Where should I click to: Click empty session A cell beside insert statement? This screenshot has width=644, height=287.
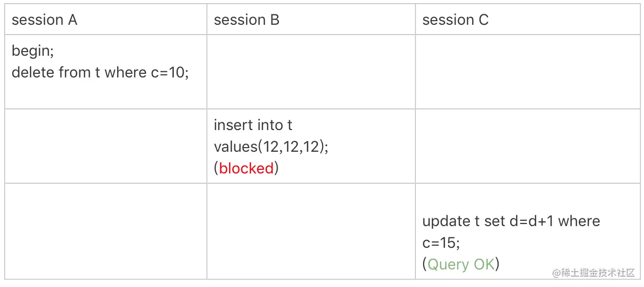click(x=106, y=146)
